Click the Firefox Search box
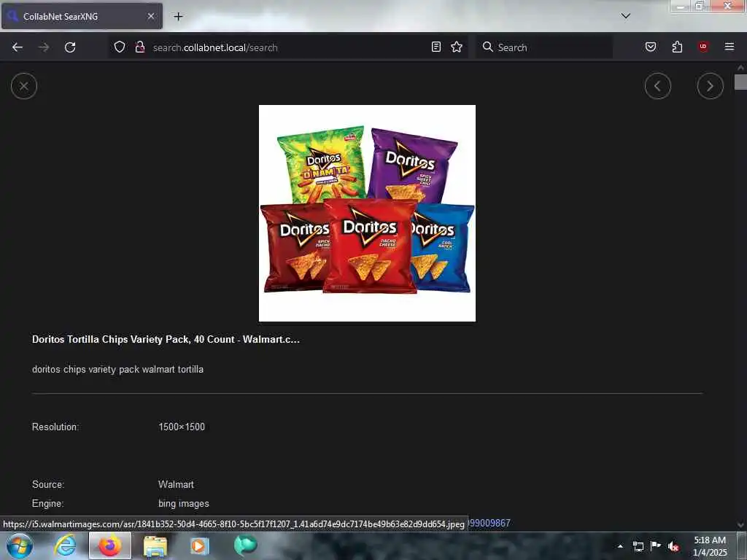The height and width of the screenshot is (560, 747). pos(544,47)
